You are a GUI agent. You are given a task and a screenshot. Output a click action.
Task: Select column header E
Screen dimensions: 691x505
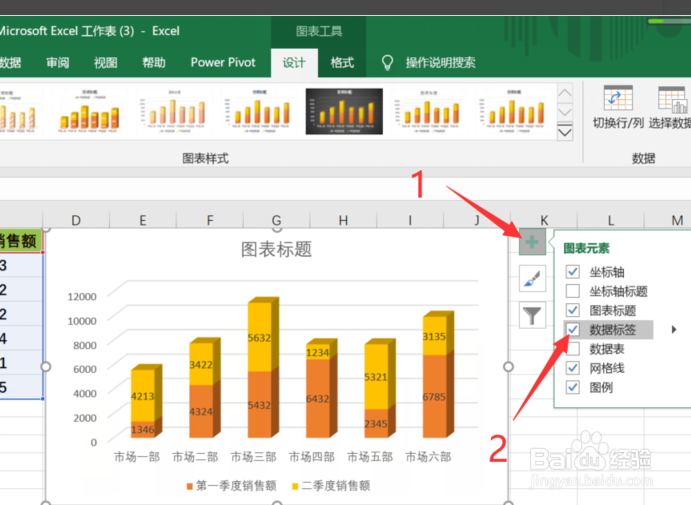[143, 220]
